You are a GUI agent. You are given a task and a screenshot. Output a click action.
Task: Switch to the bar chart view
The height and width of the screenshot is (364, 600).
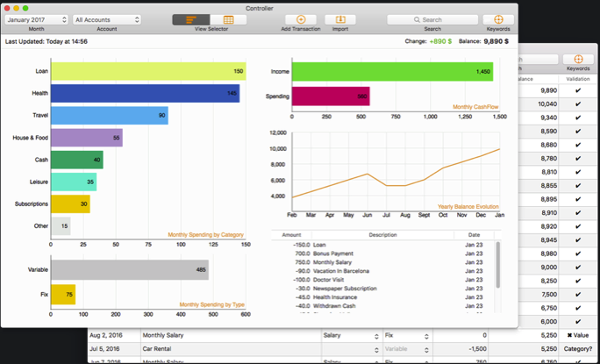[191, 19]
